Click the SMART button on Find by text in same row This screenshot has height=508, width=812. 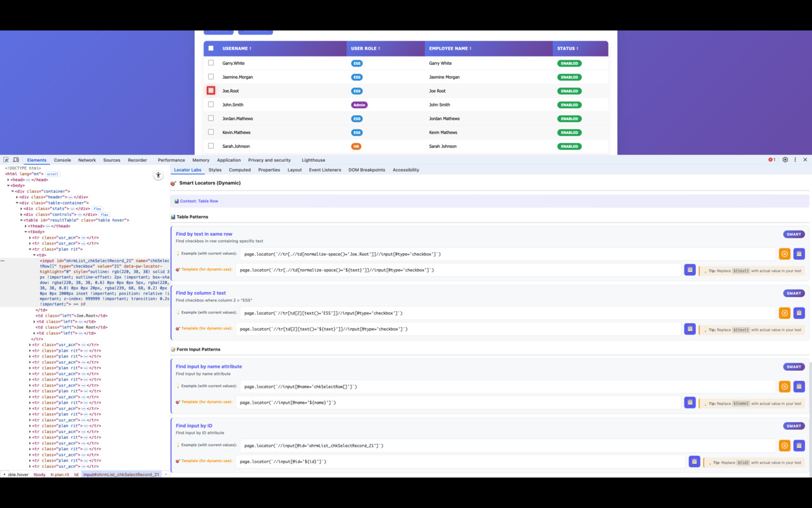click(x=793, y=234)
